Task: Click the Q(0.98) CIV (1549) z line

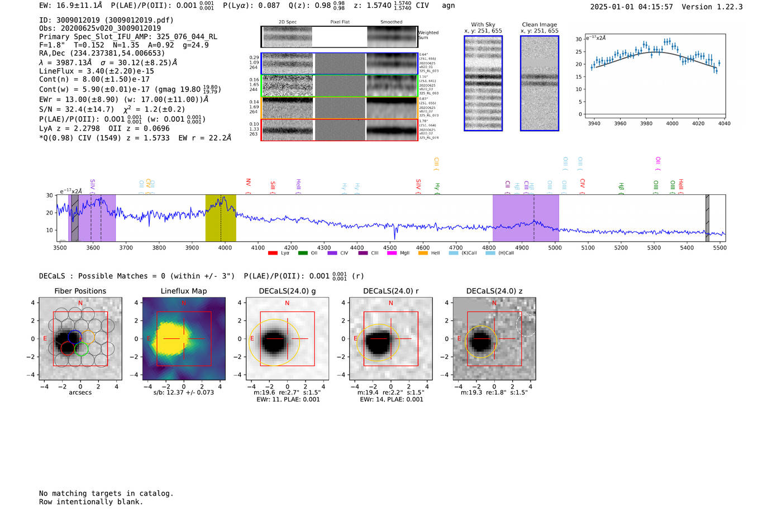Action: tap(135, 138)
